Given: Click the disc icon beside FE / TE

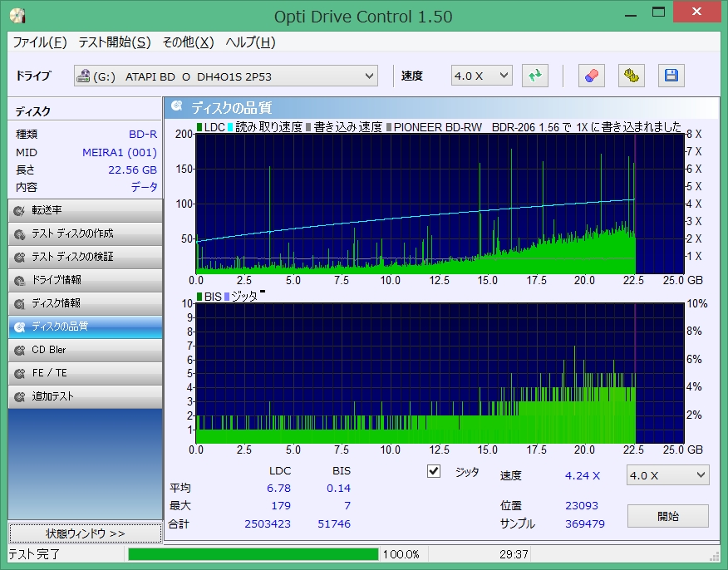Looking at the screenshot, I should tap(19, 373).
